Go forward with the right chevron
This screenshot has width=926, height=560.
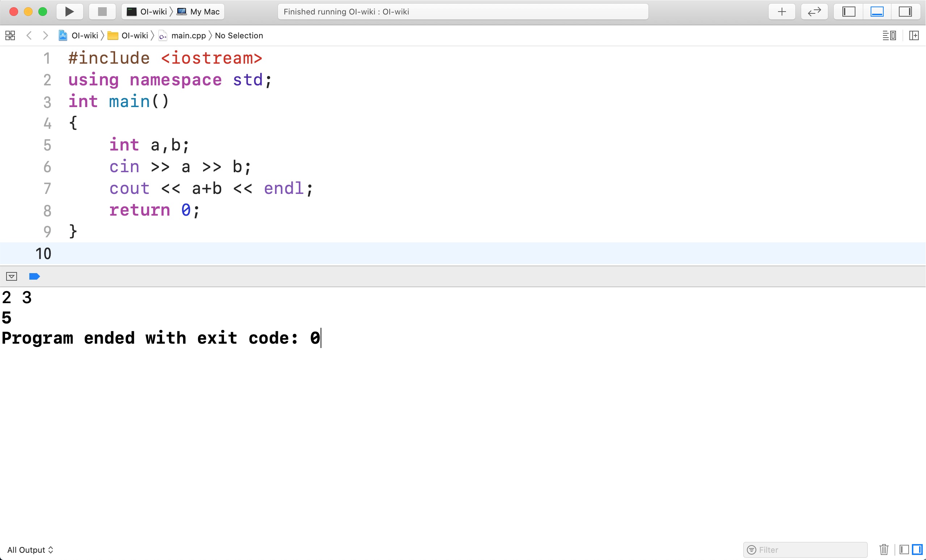pos(46,36)
